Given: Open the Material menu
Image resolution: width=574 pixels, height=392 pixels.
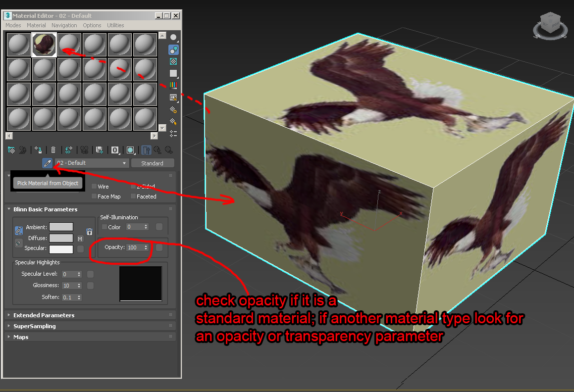Looking at the screenshot, I should 36,25.
